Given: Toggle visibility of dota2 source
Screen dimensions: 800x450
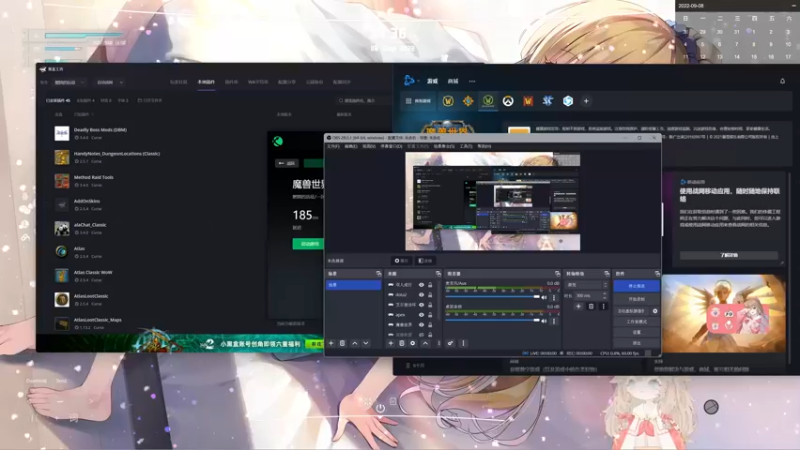Looking at the screenshot, I should 421,295.
